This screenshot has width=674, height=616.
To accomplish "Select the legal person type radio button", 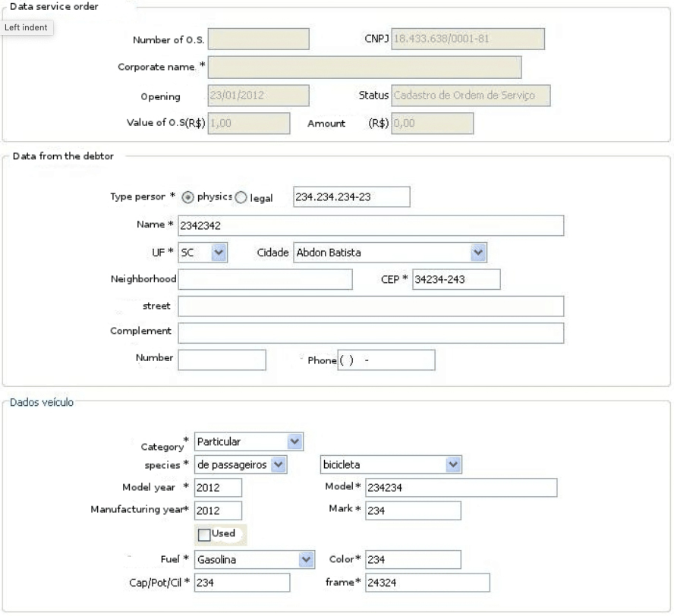I will [x=241, y=196].
